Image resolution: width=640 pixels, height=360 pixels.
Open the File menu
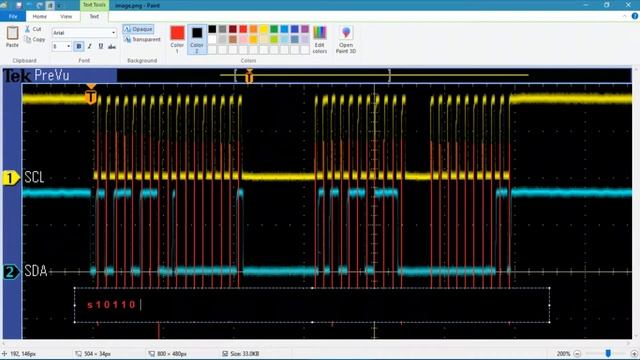(x=13, y=16)
